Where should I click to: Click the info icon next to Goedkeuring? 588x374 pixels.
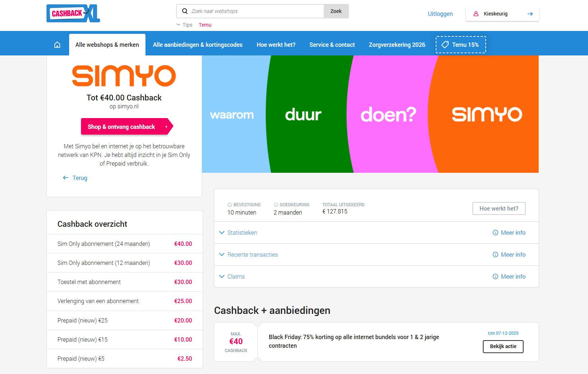(x=276, y=205)
